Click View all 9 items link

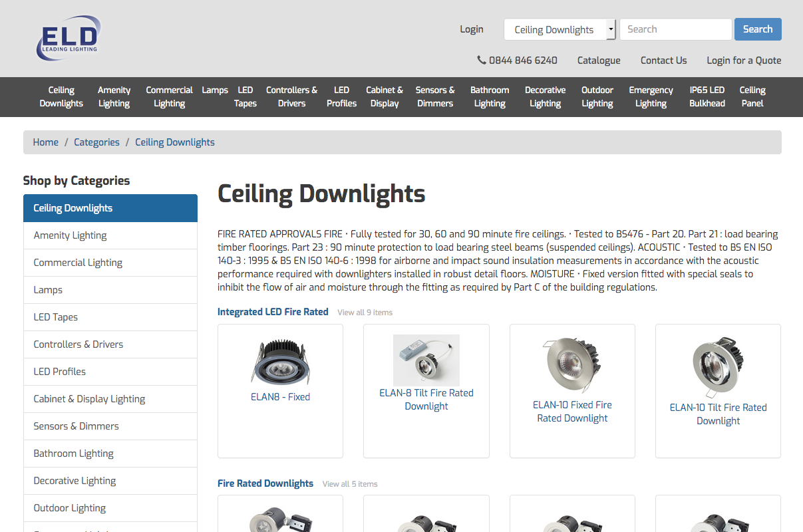(x=365, y=313)
